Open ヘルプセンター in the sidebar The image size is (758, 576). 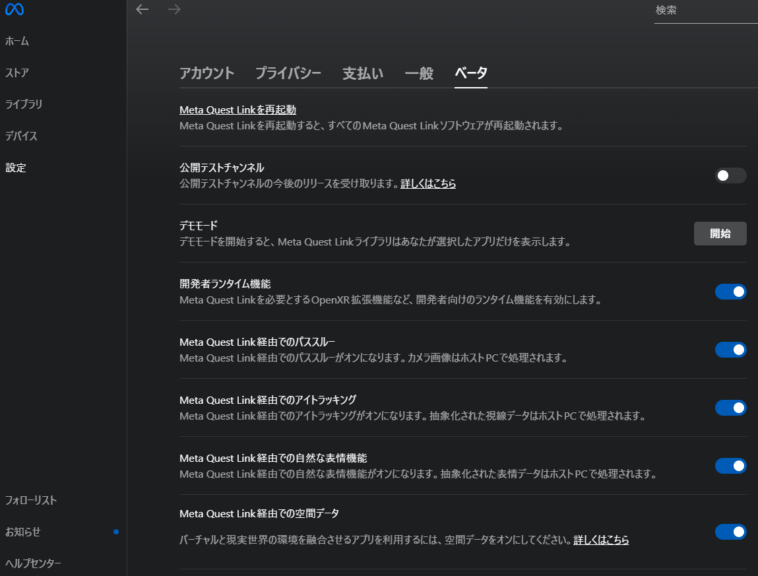point(33,563)
